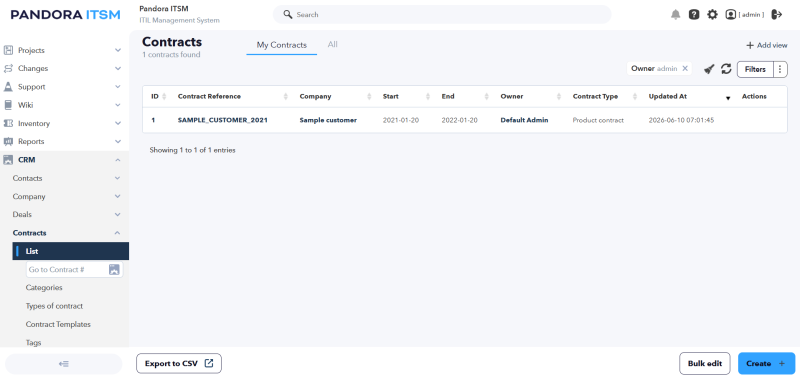
Task: Expand the Wiki menu
Action: [118, 105]
